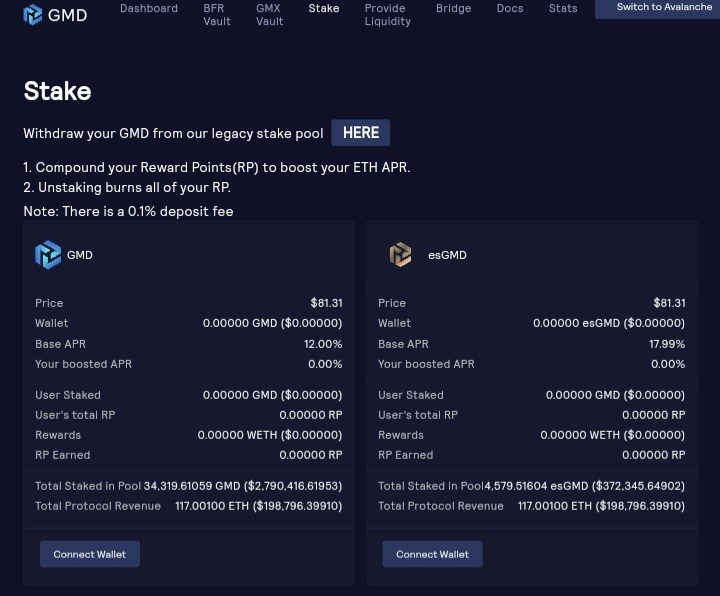
Task: Click the 0.1% deposit fee note
Action: tap(129, 211)
